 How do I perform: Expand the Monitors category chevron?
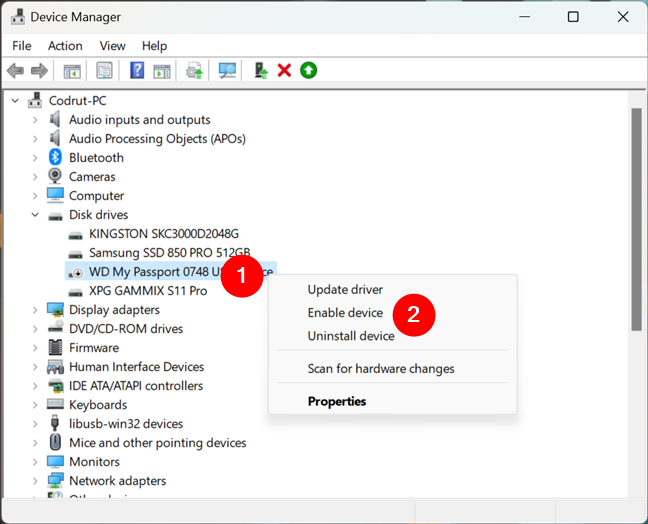tap(35, 462)
